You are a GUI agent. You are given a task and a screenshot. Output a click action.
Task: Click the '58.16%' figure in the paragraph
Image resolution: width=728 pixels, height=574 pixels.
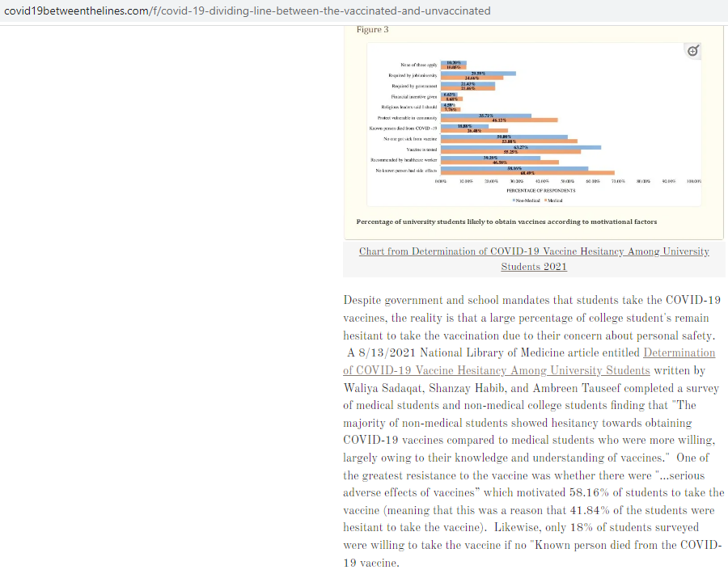(x=589, y=492)
